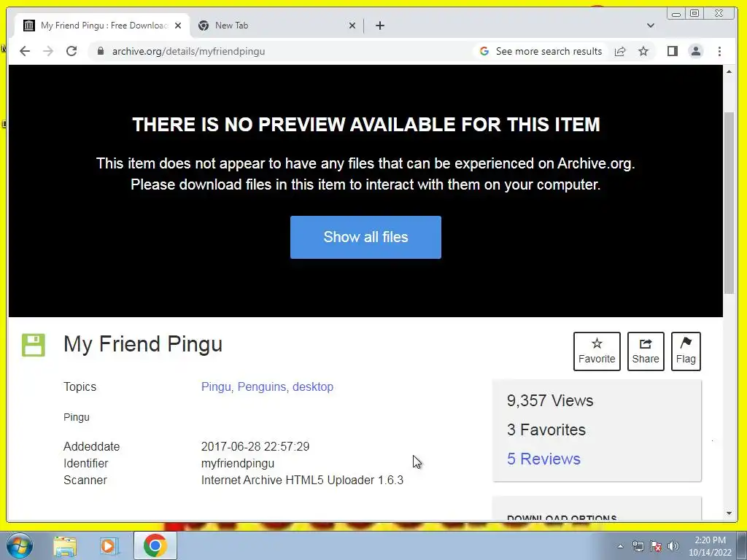
Task: Go back to the previous page
Action: click(25, 51)
